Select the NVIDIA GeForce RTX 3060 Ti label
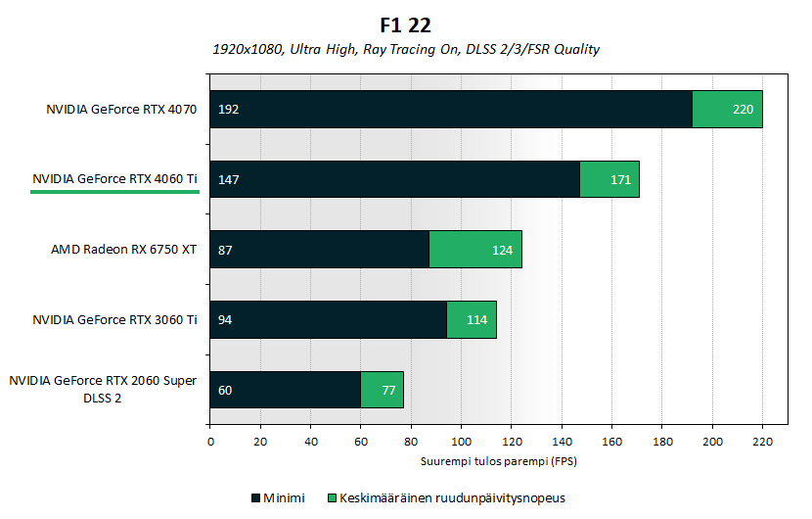This screenshot has height=519, width=812. [x=114, y=320]
